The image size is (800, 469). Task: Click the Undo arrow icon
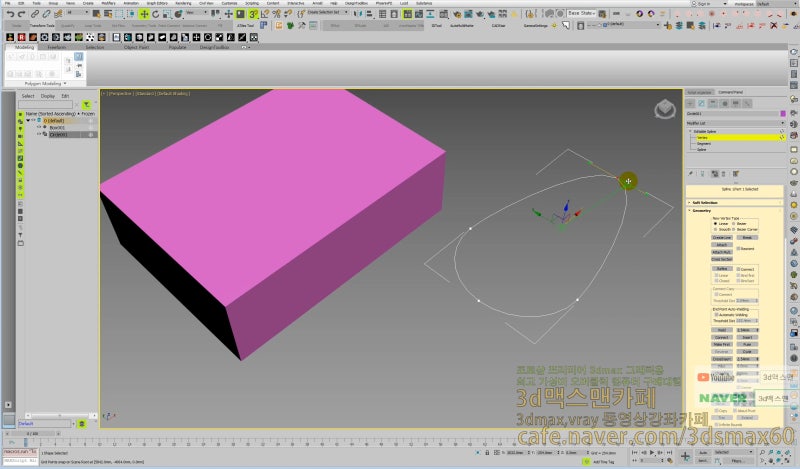pos(10,14)
